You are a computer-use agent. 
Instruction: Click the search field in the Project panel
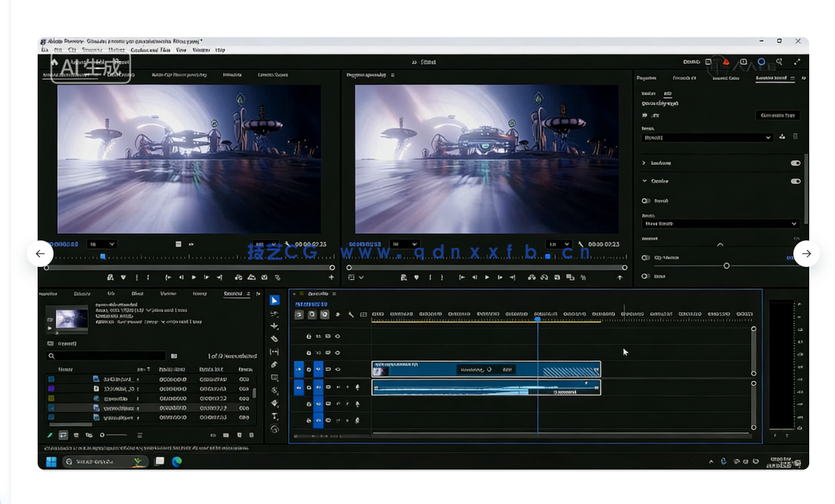click(x=106, y=356)
